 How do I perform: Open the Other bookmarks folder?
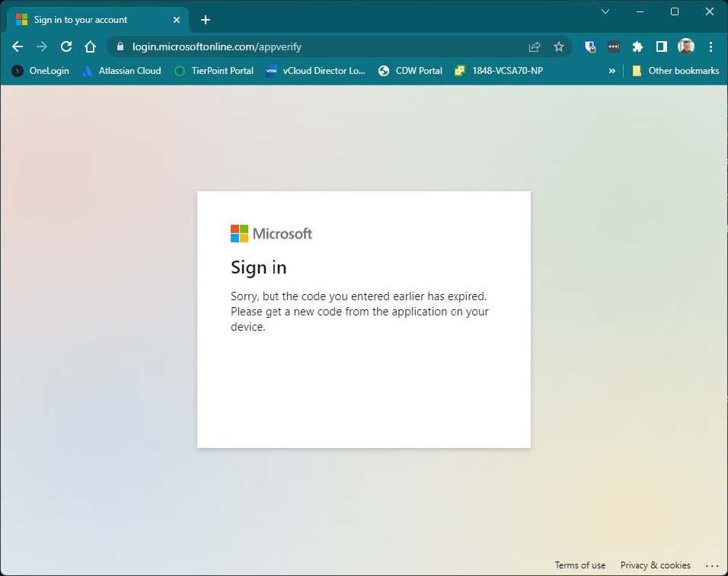tap(675, 71)
